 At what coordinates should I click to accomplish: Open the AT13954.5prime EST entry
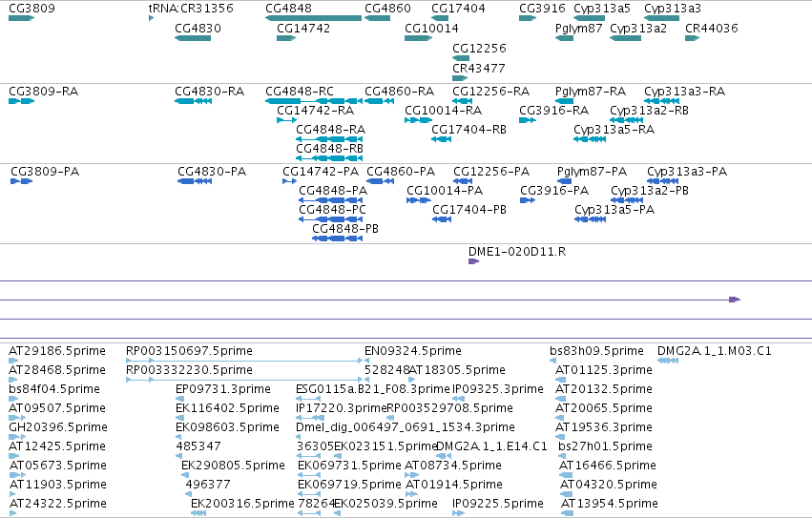pos(567,513)
